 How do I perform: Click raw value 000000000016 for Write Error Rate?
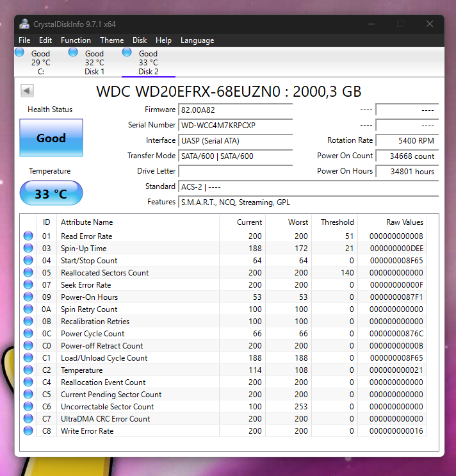(396, 431)
